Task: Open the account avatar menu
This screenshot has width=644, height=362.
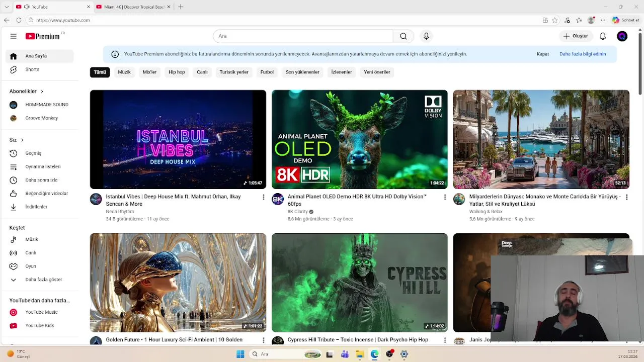Action: point(622,36)
